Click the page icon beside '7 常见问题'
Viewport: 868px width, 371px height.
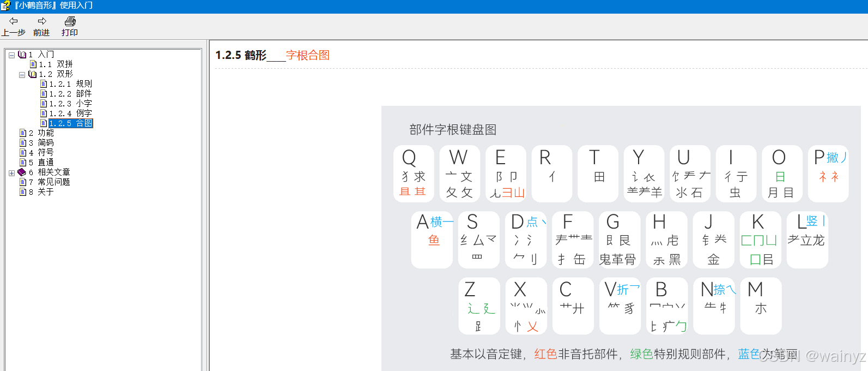[x=23, y=182]
